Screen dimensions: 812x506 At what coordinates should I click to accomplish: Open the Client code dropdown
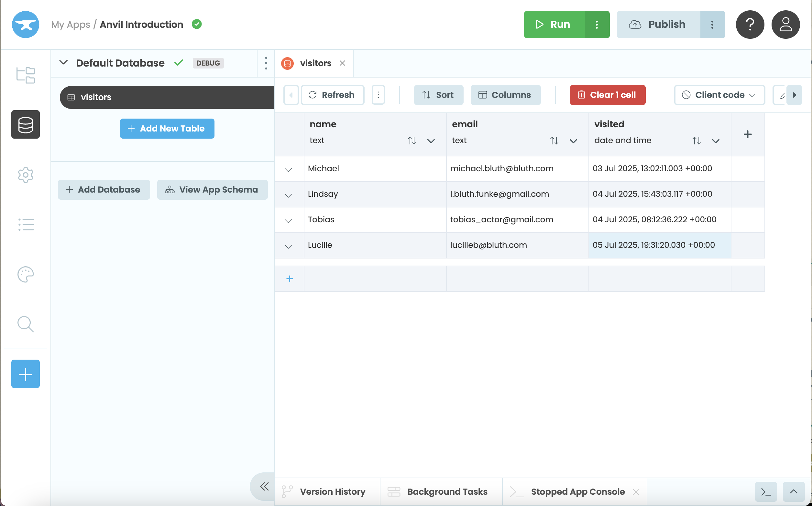pyautogui.click(x=719, y=95)
